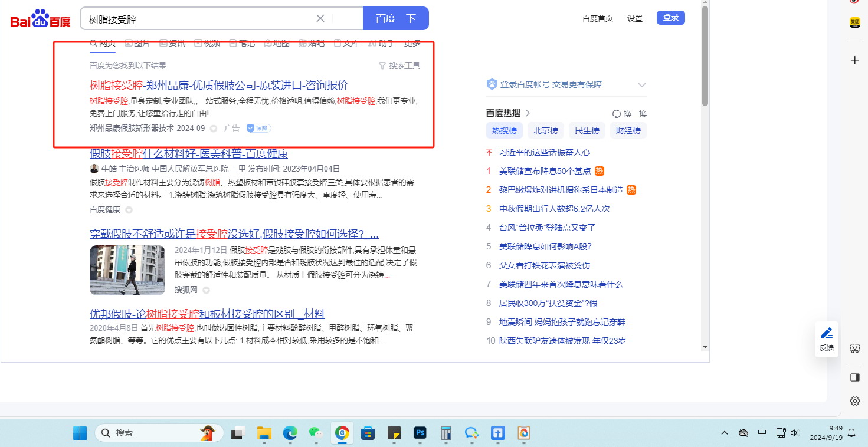Click the blue 登录 button
Image resolution: width=868 pixels, height=447 pixels.
(670, 18)
